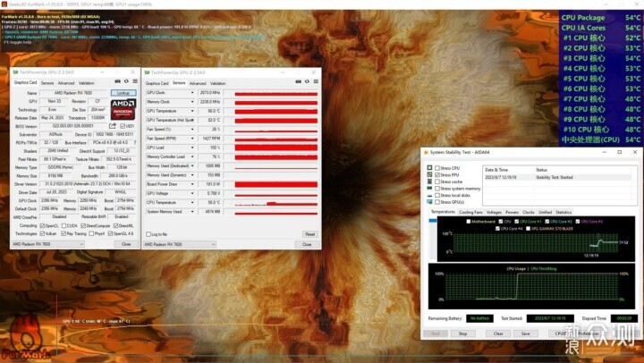This screenshot has width=644, height=363.
Task: Switch to Advanced tab in left GPU-Z window
Action: click(66, 83)
